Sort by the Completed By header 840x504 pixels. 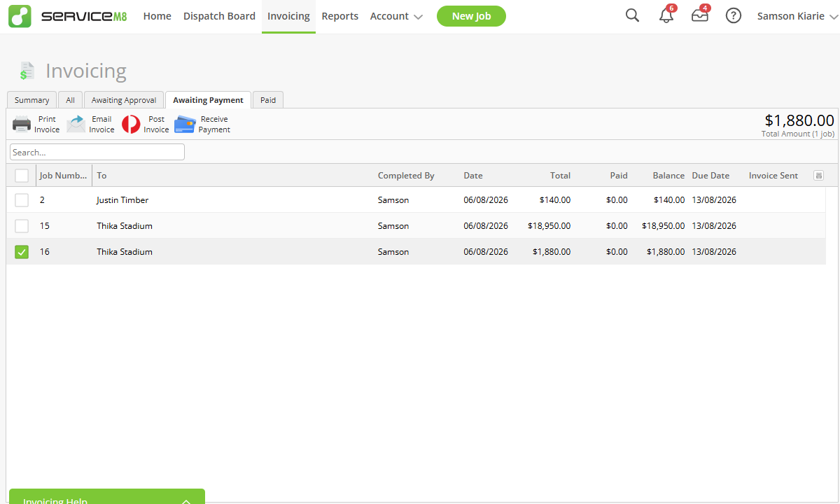click(x=406, y=176)
